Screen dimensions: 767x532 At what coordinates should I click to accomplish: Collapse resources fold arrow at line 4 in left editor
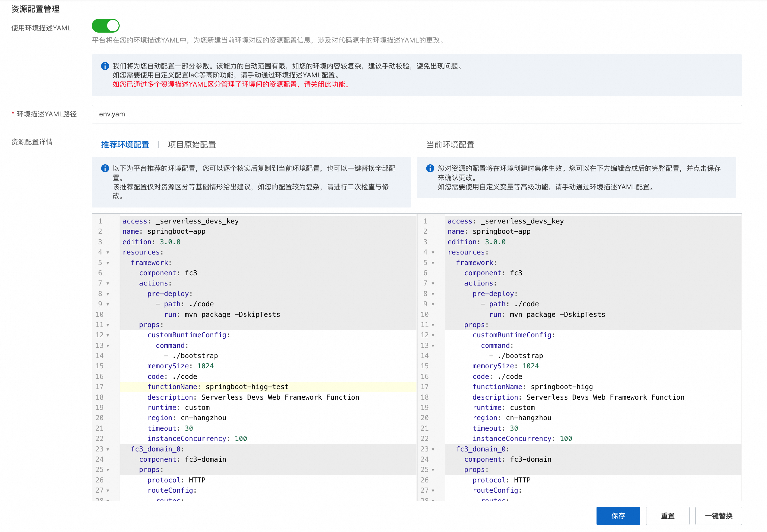point(108,253)
